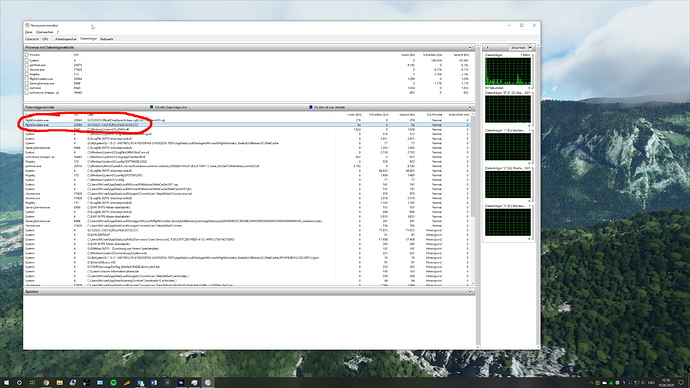Check the chrome.exe process checkbox

[27, 70]
